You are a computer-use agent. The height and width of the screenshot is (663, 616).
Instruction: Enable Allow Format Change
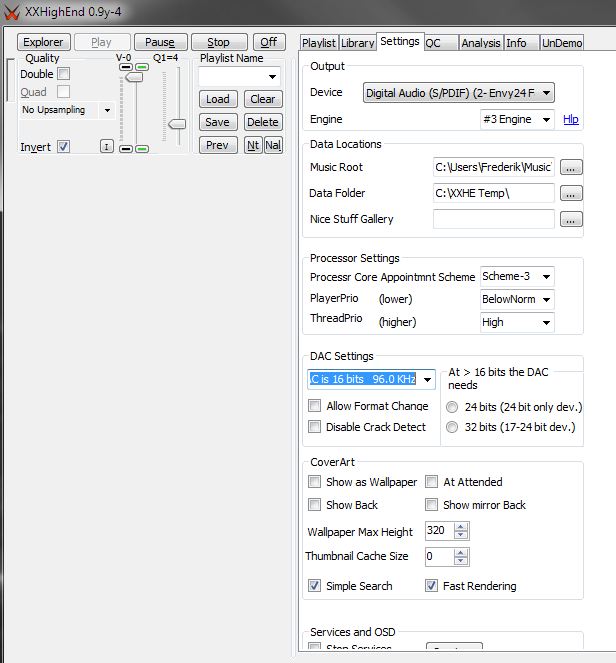(315, 405)
